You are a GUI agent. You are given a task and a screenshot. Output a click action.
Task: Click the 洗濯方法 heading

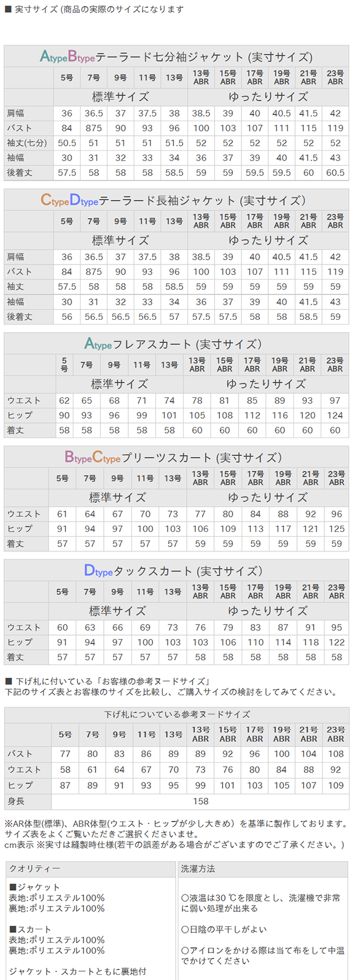(x=198, y=869)
